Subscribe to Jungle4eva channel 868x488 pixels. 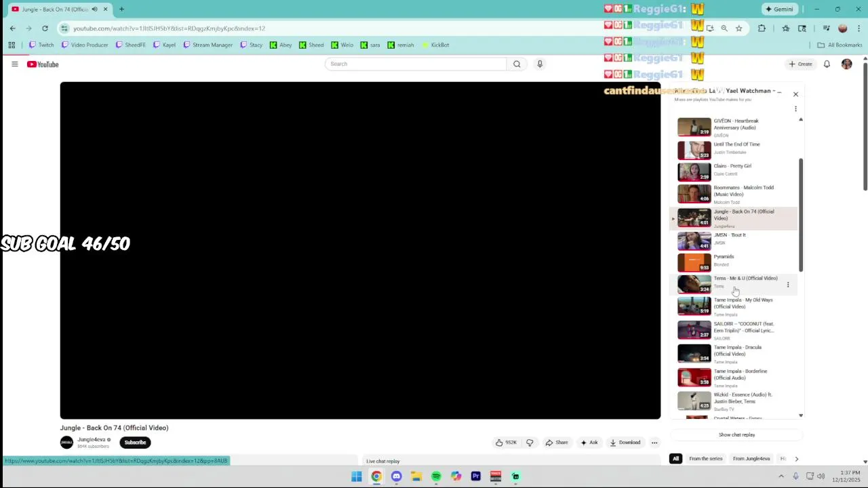tap(135, 443)
